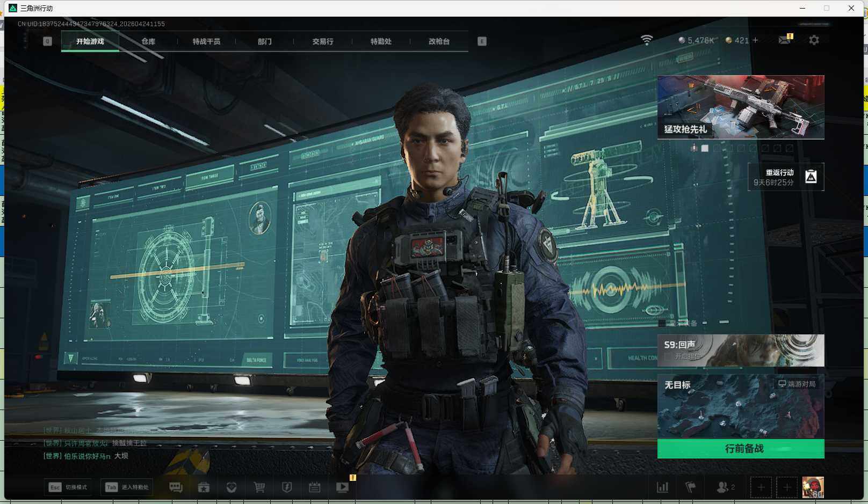This screenshot has width=868, height=504.
Task: Open the diamond shield icon in the bottom bar
Action: (232, 487)
